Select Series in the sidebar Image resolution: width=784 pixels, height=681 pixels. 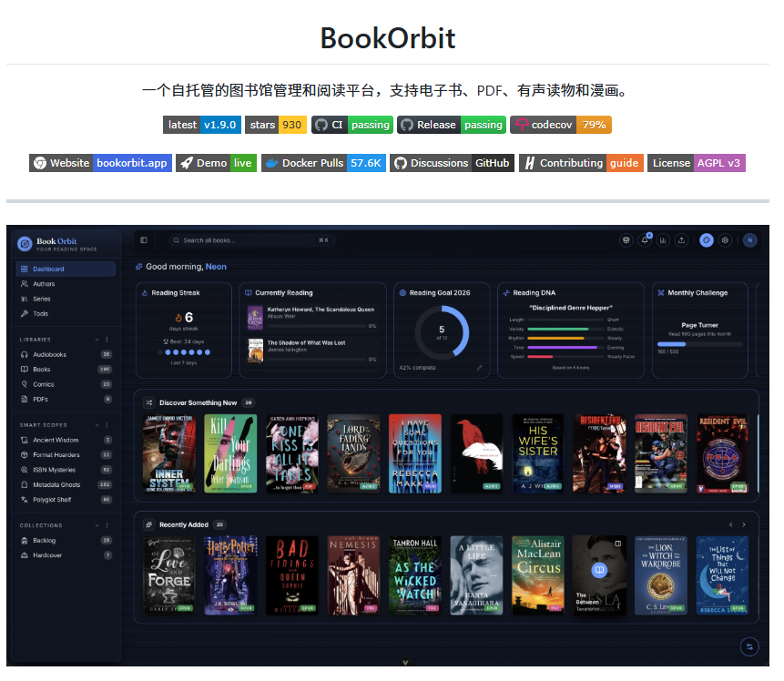66,299
